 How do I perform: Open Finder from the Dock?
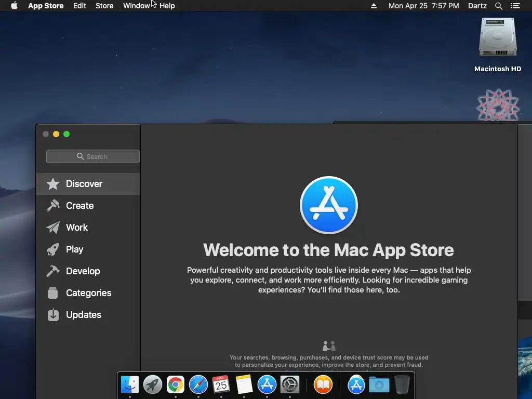[129, 385]
